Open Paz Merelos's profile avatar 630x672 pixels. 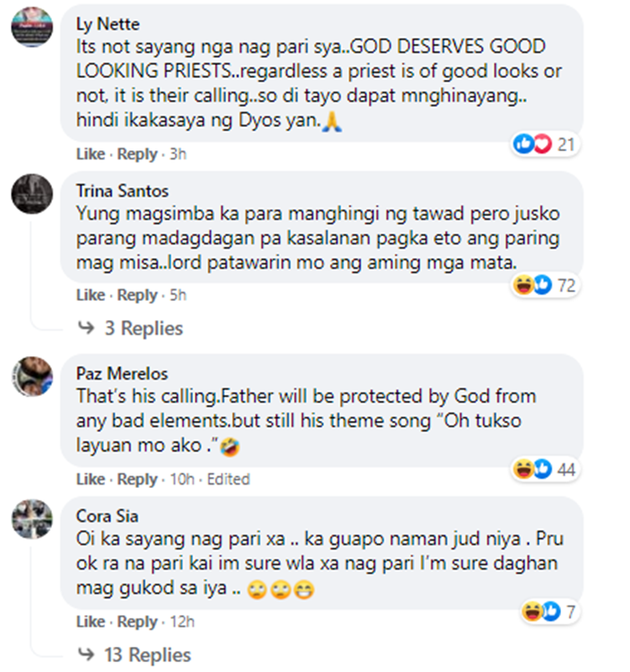32,376
